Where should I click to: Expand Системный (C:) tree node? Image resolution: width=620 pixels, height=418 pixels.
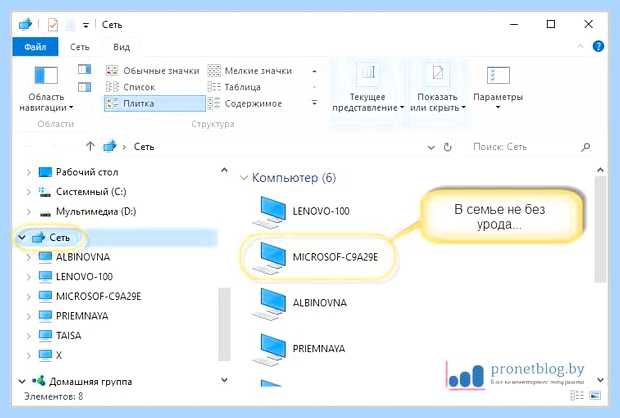tap(28, 192)
